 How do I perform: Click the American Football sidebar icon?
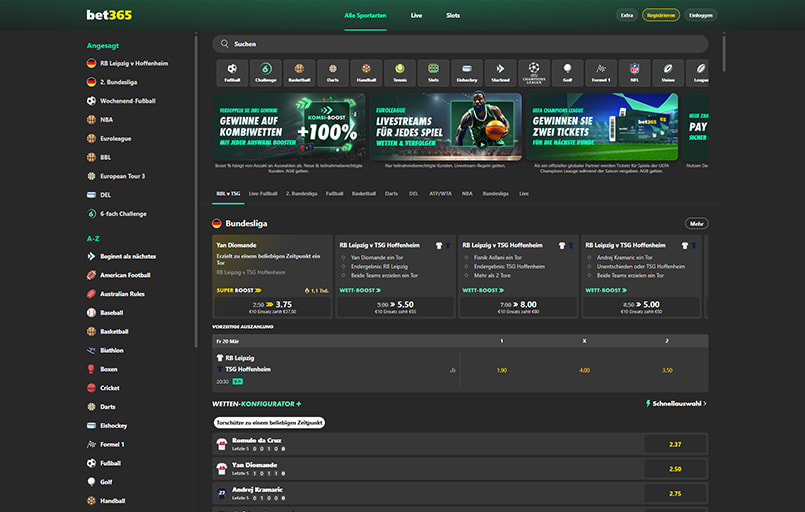(x=91, y=275)
